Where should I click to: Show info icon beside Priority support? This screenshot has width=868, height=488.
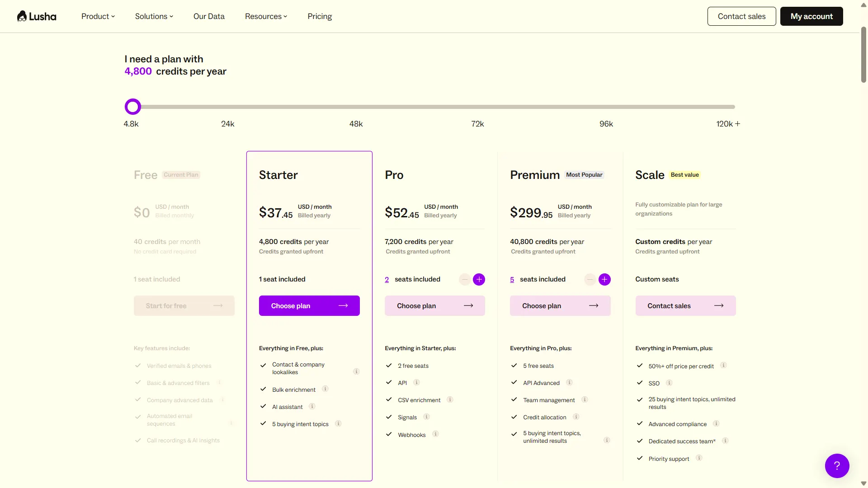[x=699, y=458]
